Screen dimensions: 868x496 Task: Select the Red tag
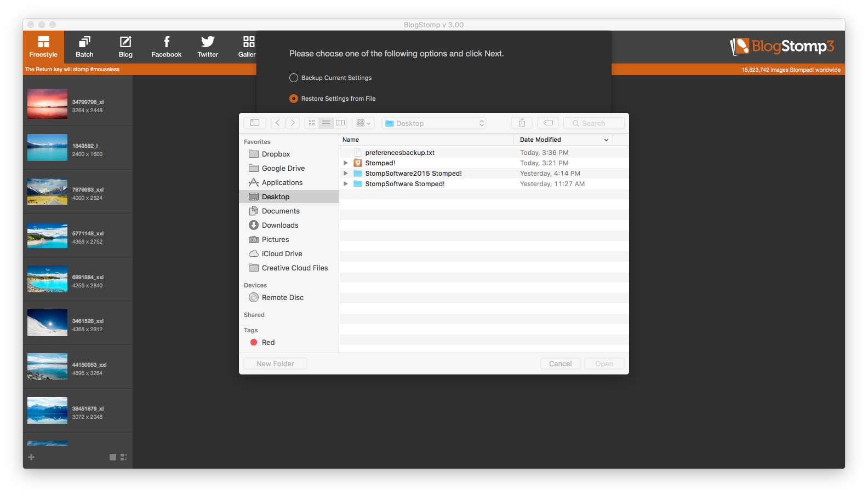click(289, 342)
